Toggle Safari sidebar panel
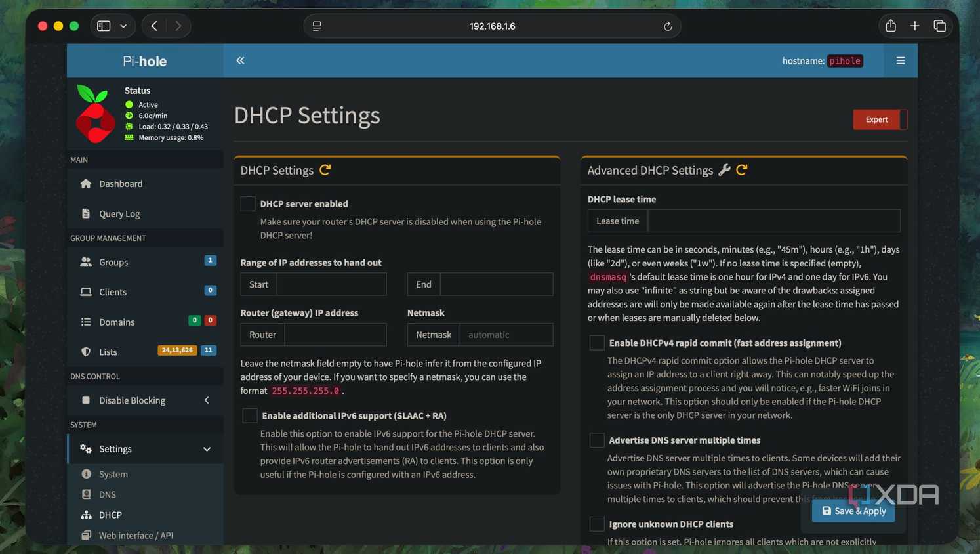Viewport: 980px width, 554px height. click(104, 26)
